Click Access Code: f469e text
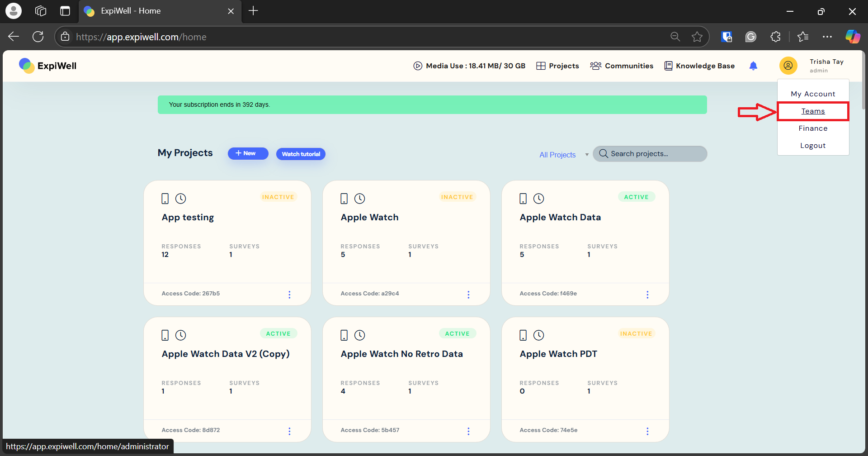This screenshot has width=868, height=456. point(548,294)
